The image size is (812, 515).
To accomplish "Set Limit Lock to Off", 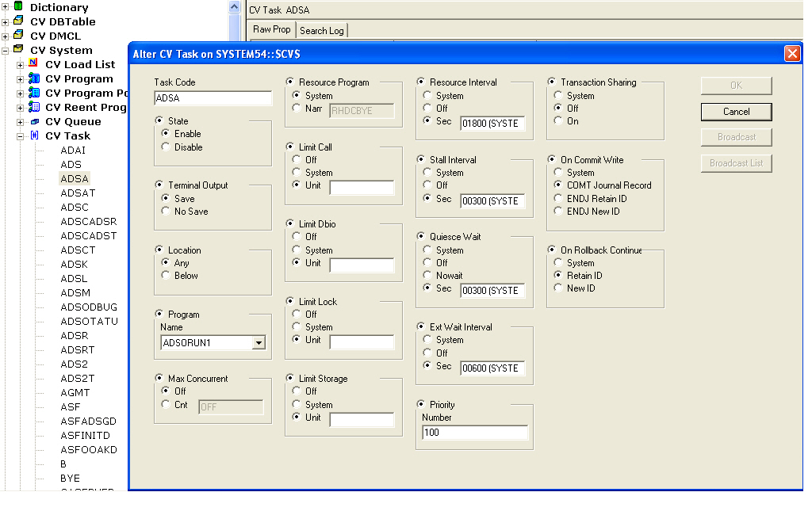I will click(x=297, y=314).
